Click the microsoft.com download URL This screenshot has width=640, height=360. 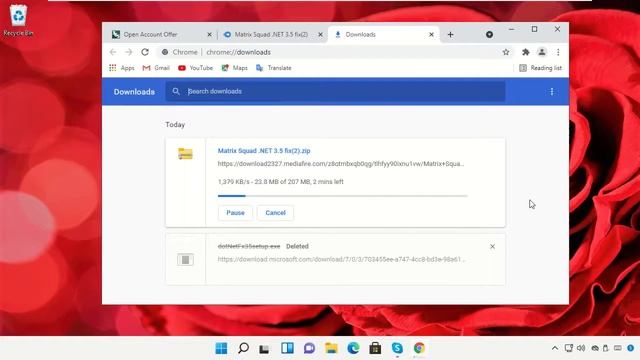pos(342,259)
